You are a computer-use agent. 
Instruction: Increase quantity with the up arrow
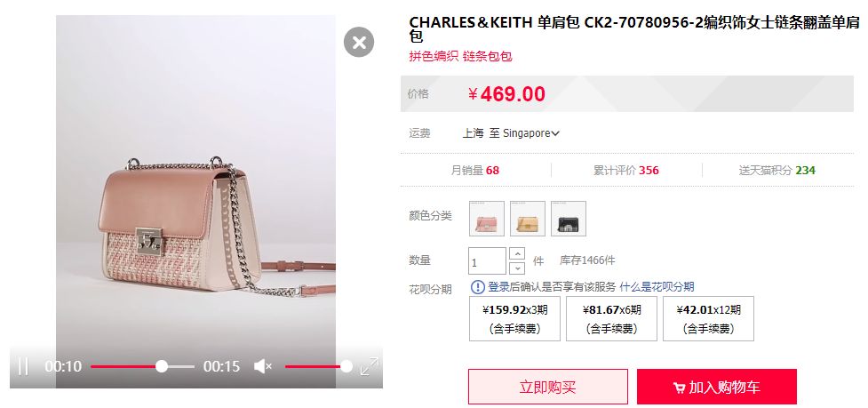(x=517, y=254)
